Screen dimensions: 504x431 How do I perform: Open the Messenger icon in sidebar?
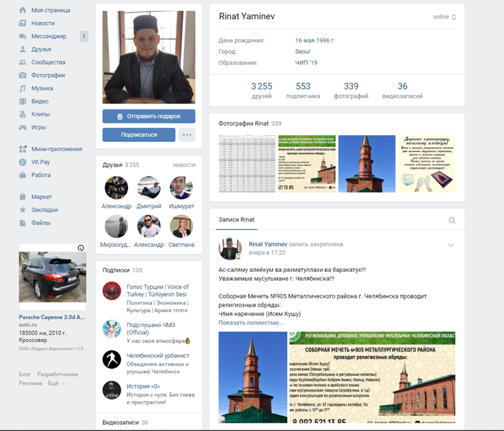(x=23, y=36)
